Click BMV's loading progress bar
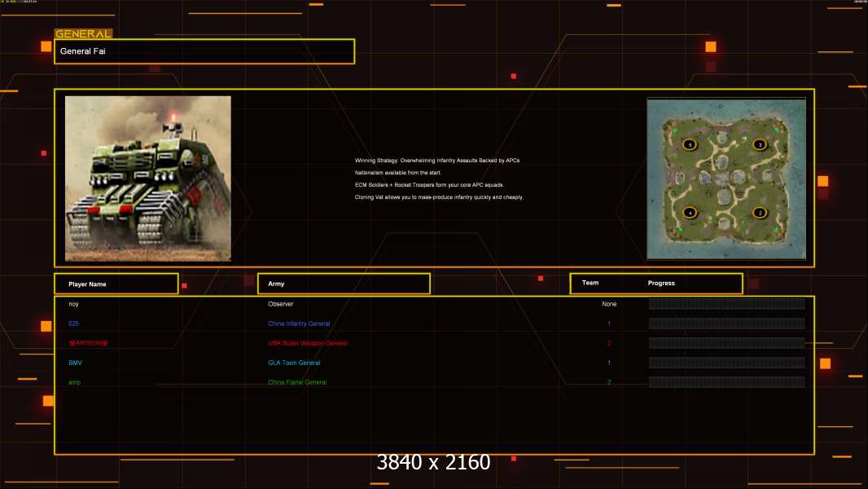 point(727,363)
